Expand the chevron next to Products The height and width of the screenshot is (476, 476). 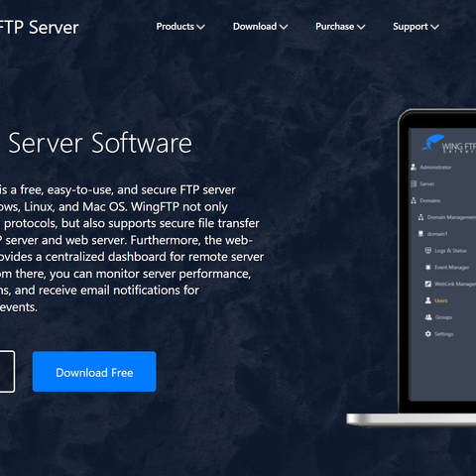point(200,27)
